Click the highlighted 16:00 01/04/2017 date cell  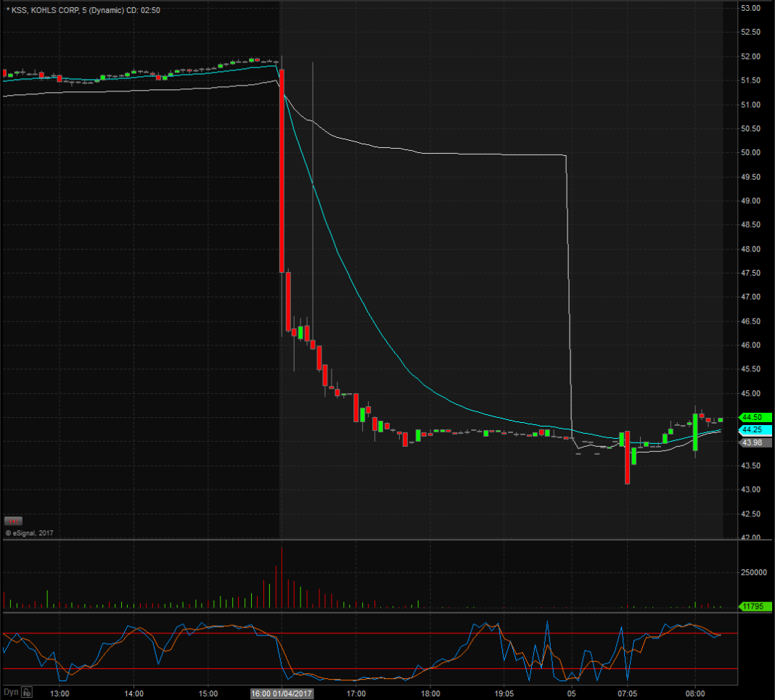[283, 693]
